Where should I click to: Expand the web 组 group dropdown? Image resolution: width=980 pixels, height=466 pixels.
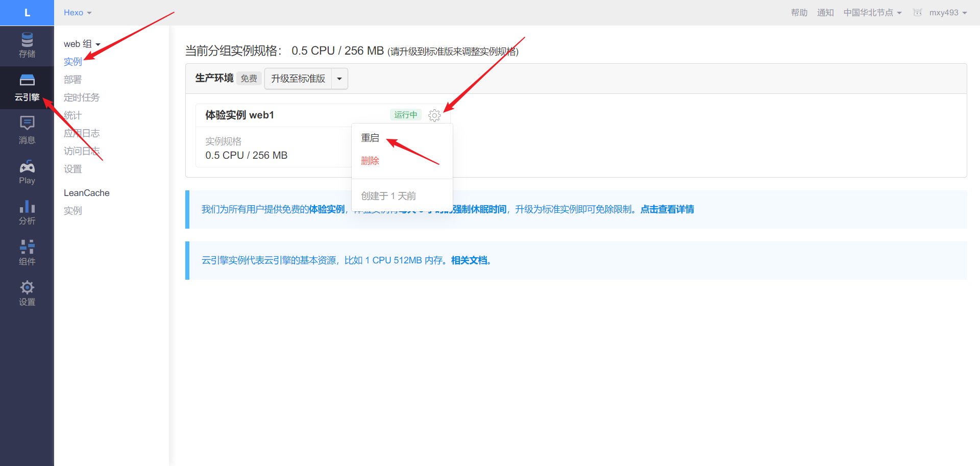82,44
